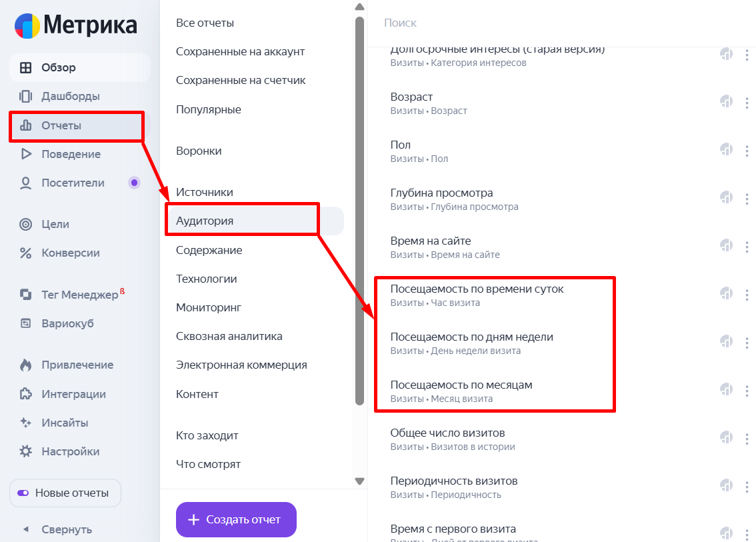Image resolution: width=756 pixels, height=542 pixels.
Task: Click the Дашборды icon in sidebar
Action: point(26,96)
